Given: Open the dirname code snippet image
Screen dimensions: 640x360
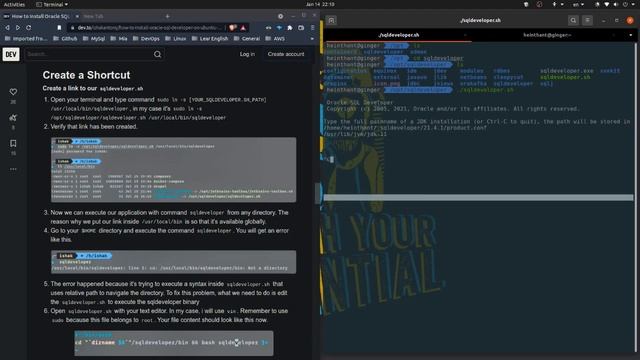Looking at the screenshot, I should coord(173,343).
